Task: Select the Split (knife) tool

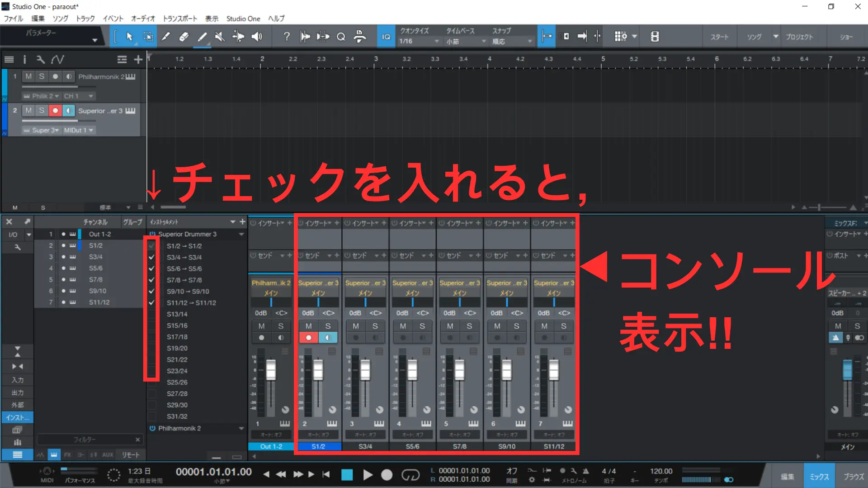Action: [x=166, y=37]
